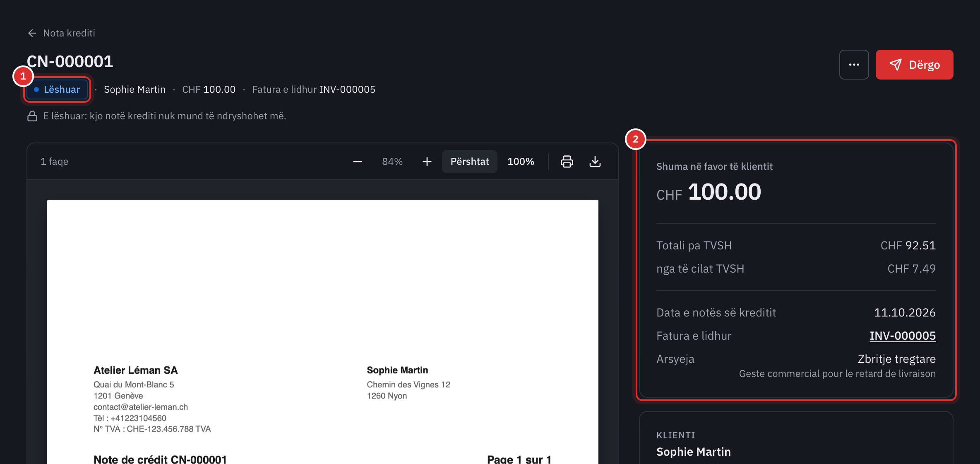Select the Përshtat fit option
Viewport: 980px width, 464px height.
[x=470, y=162]
